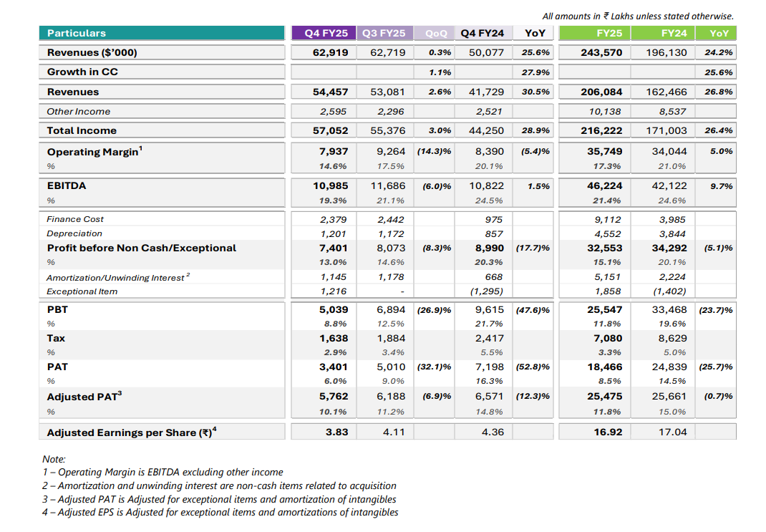Select the PAT value '3,401'
Viewport: 766px width, 532px height.
click(x=333, y=367)
